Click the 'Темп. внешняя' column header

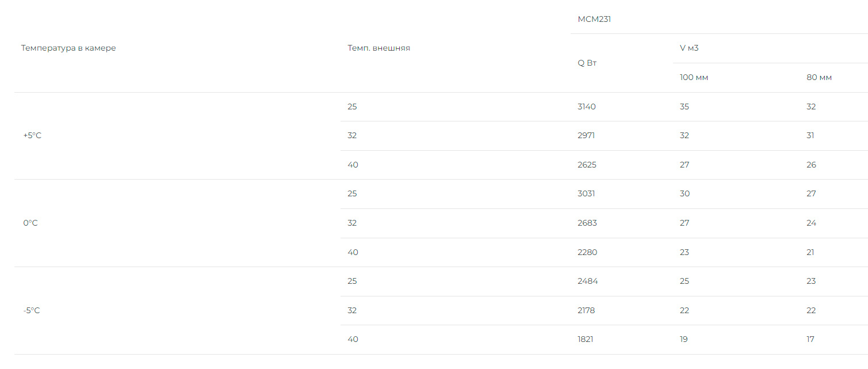378,48
